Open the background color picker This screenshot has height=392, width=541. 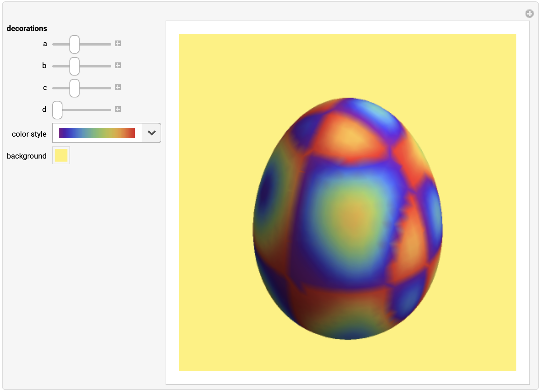61,155
